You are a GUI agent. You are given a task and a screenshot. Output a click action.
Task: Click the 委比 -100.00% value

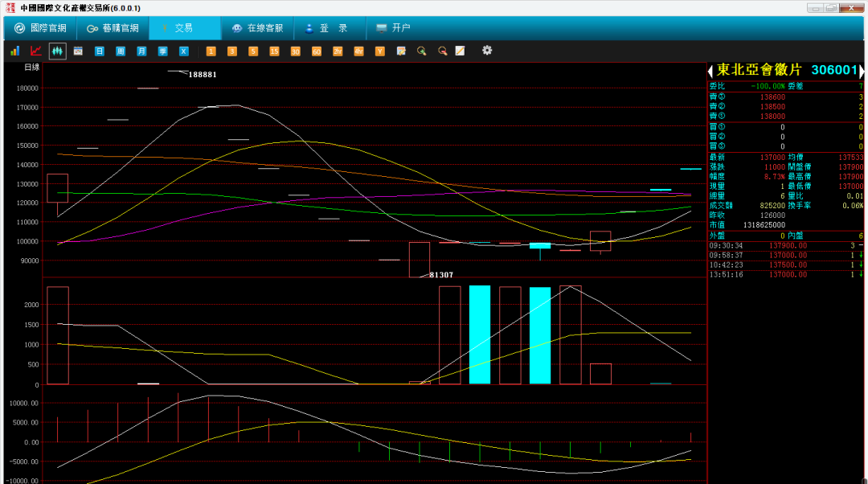tap(768, 86)
